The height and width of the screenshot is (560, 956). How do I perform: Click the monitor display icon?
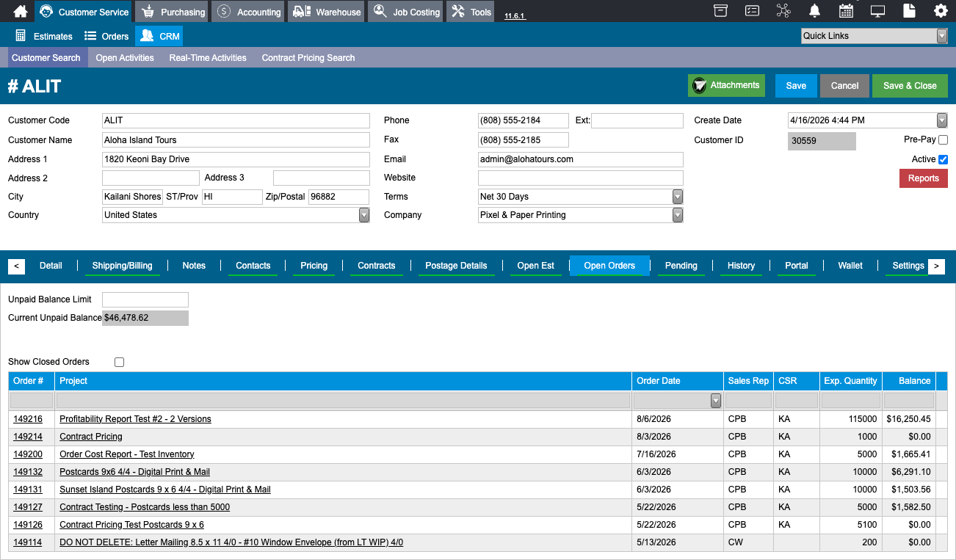pyautogui.click(x=877, y=11)
